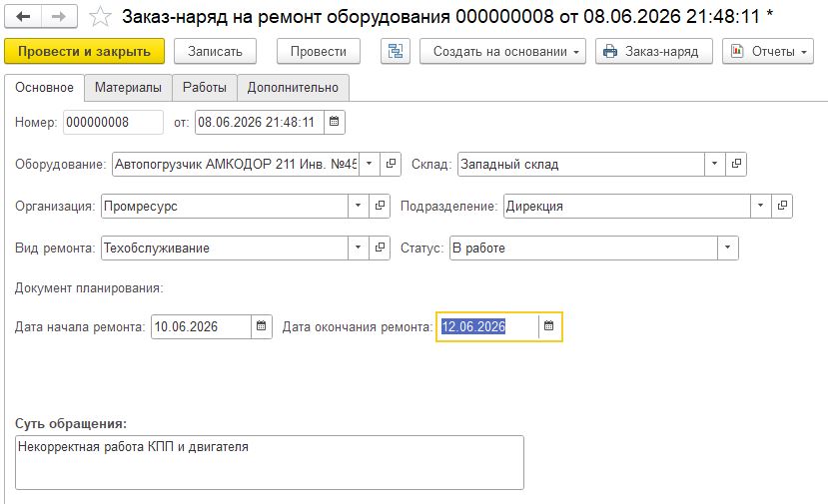Open the Вид ремонта item card icon
The height and width of the screenshot is (504, 828).
click(x=380, y=248)
